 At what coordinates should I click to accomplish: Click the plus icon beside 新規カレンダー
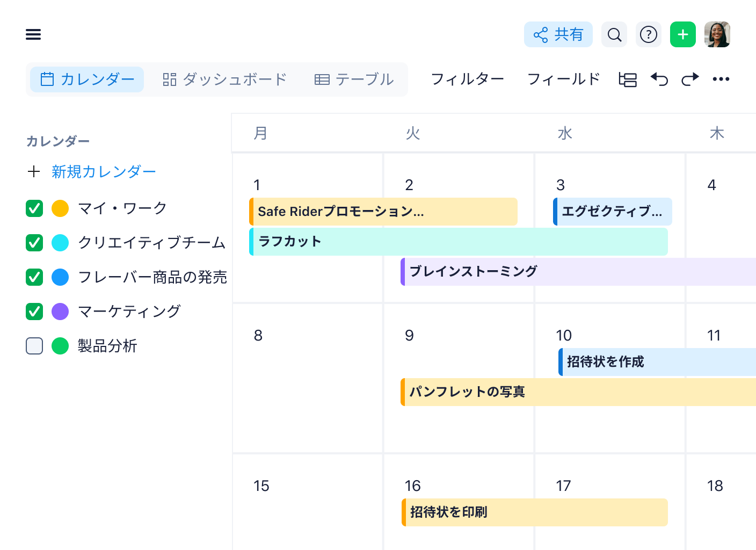click(x=34, y=172)
